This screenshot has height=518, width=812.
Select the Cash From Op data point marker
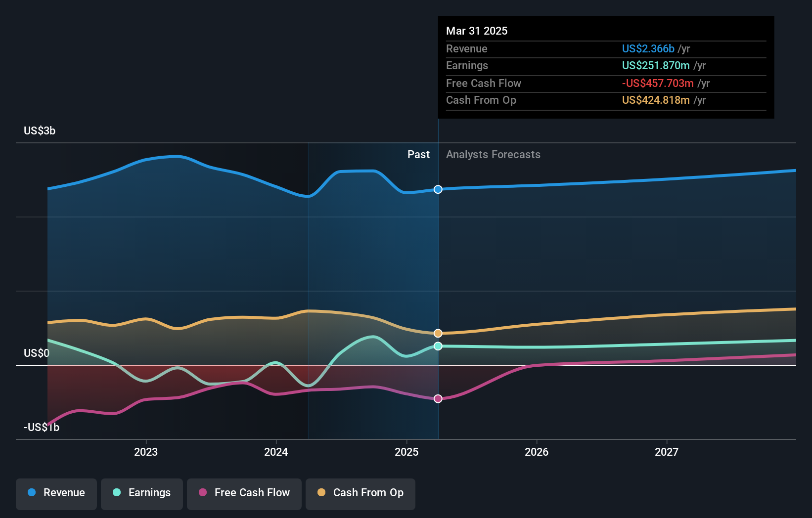(x=438, y=333)
